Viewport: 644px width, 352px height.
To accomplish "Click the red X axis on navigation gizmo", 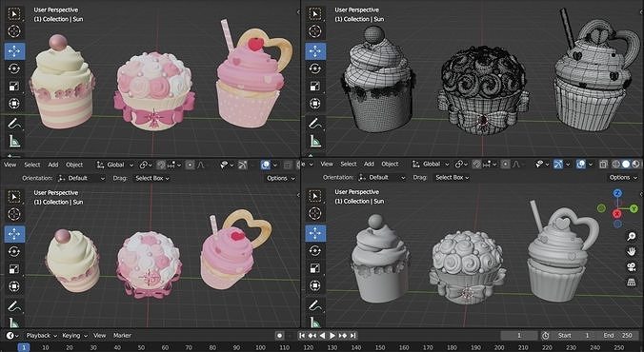I will tap(617, 214).
